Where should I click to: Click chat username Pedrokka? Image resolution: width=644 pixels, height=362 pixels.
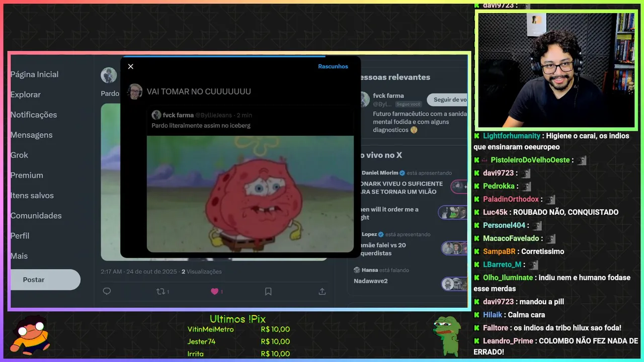click(x=499, y=186)
